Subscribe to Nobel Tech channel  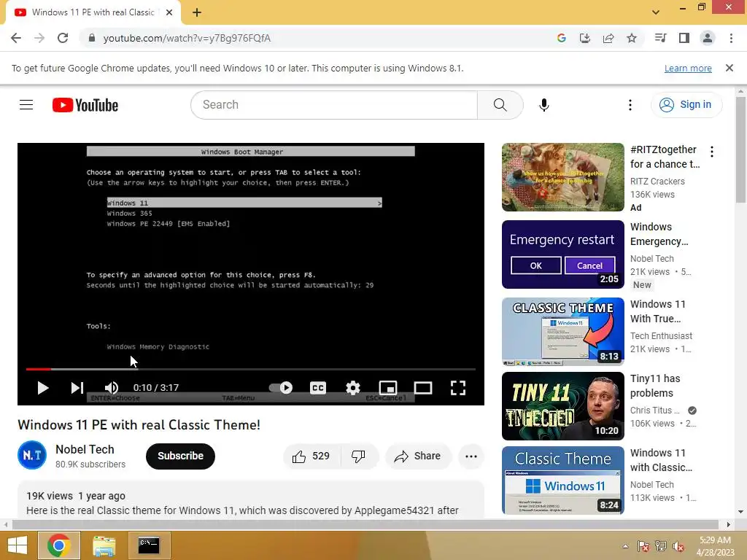point(181,456)
